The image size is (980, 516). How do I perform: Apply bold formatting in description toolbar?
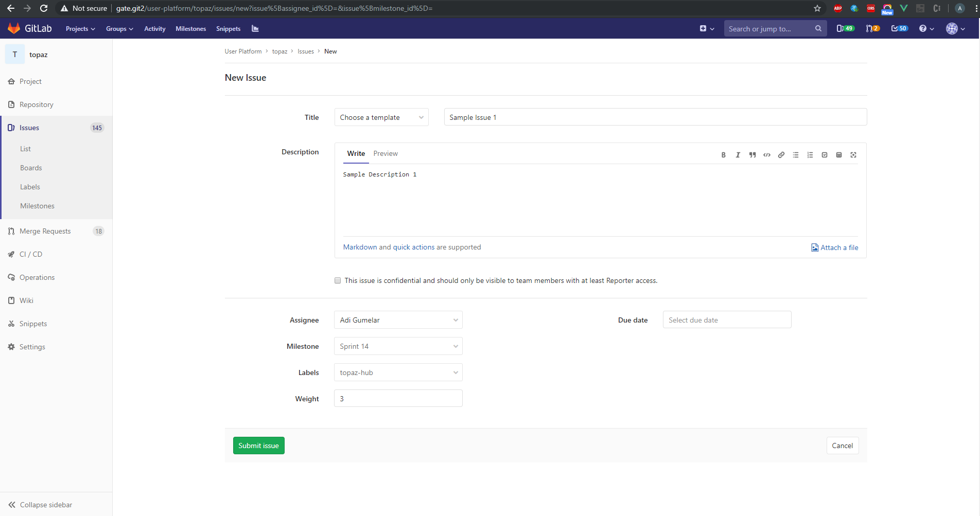(x=723, y=155)
